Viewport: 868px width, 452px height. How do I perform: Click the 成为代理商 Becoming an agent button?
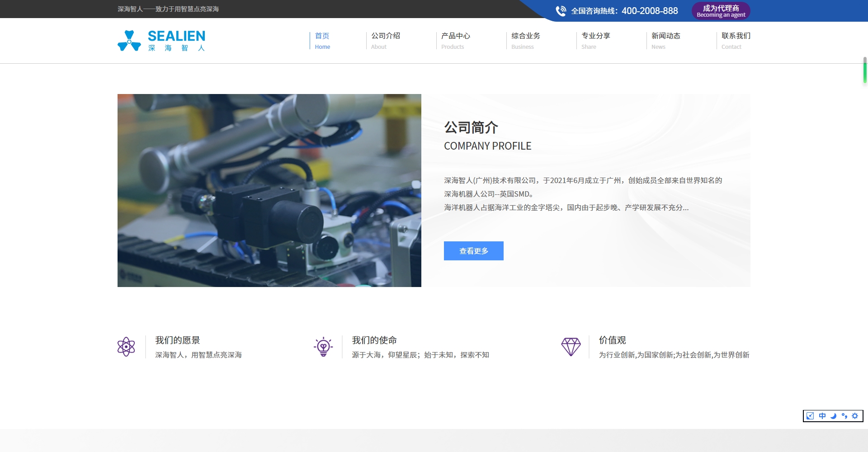click(721, 11)
